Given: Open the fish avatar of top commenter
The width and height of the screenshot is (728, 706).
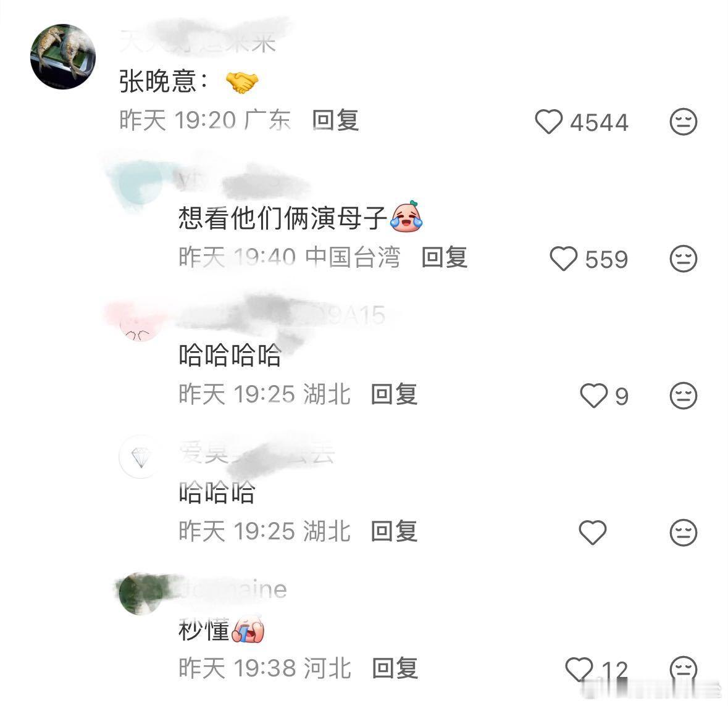Looking at the screenshot, I should (x=63, y=57).
